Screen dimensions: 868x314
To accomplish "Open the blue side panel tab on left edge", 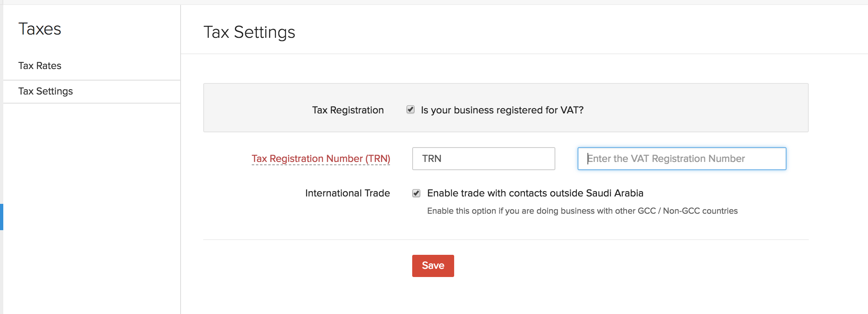I will click(x=2, y=217).
